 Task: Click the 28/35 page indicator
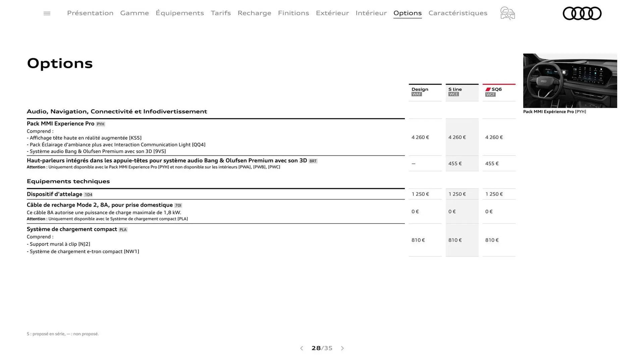[x=322, y=348]
